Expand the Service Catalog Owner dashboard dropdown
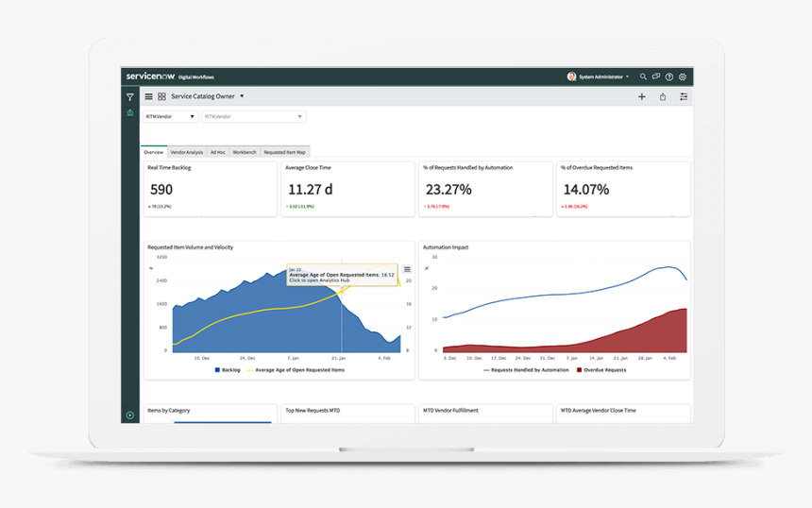The image size is (812, 508). (x=242, y=96)
